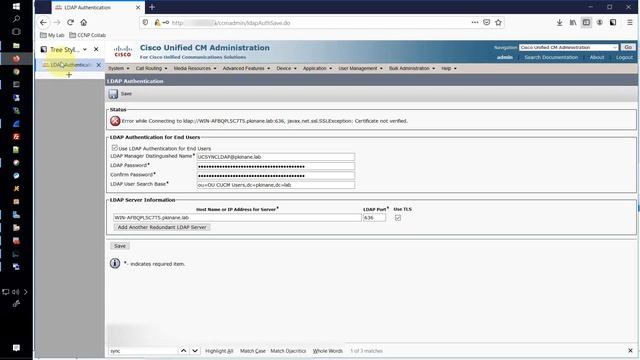
Task: Open the downloads arrow icon
Action: tap(560, 22)
